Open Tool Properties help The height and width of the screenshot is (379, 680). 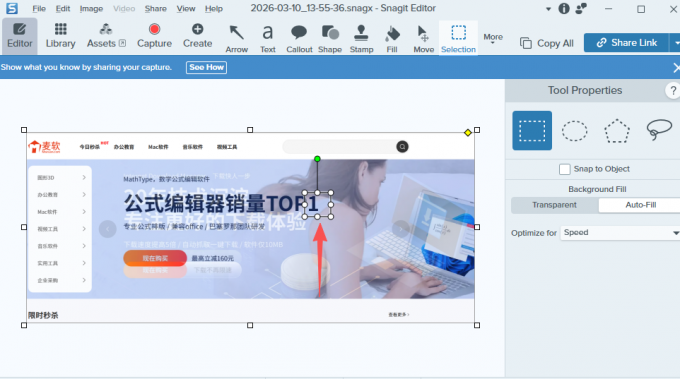673,91
